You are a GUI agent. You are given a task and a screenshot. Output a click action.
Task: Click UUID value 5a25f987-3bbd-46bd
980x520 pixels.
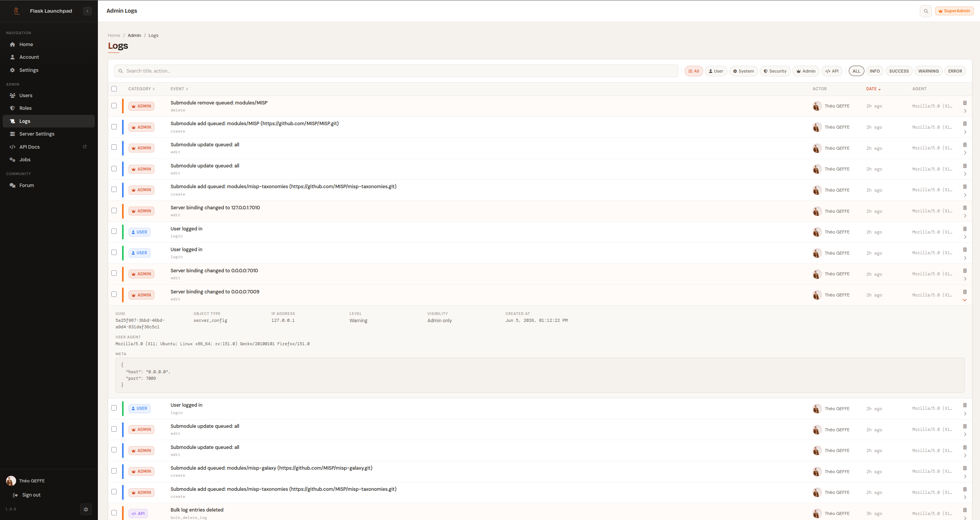140,323
